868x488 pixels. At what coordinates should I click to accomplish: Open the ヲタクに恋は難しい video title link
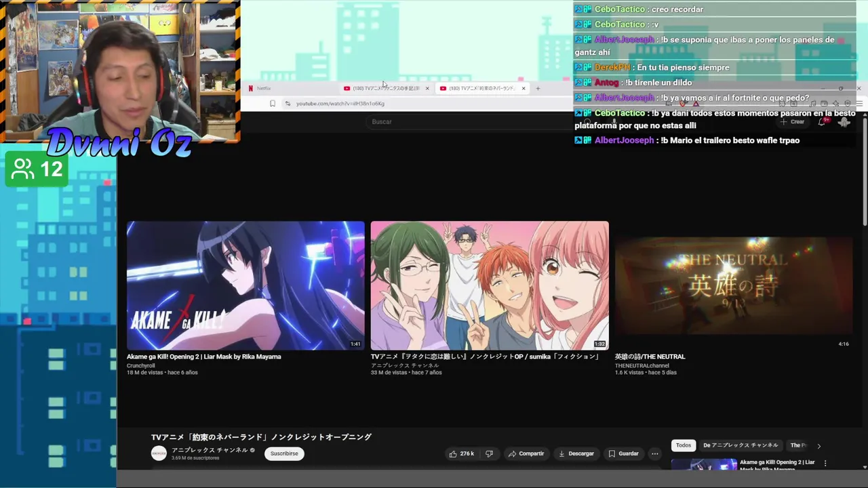click(x=485, y=357)
